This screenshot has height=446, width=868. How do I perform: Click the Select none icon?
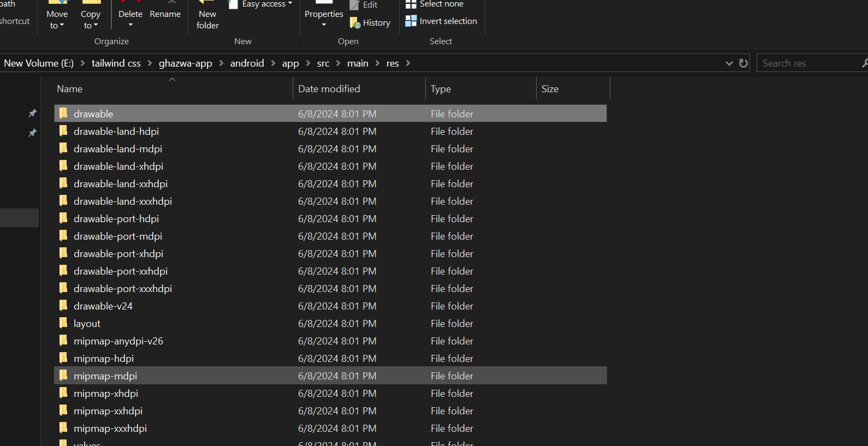point(411,4)
